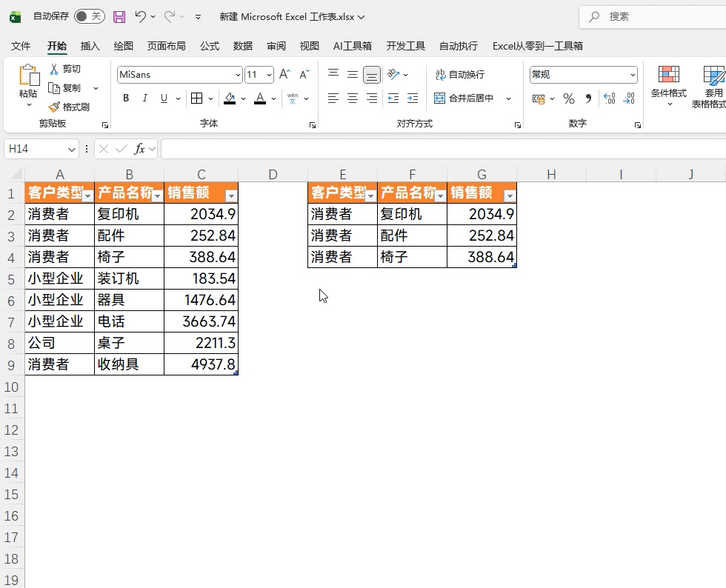Click the font color A swatch
726x588 pixels.
(x=260, y=98)
